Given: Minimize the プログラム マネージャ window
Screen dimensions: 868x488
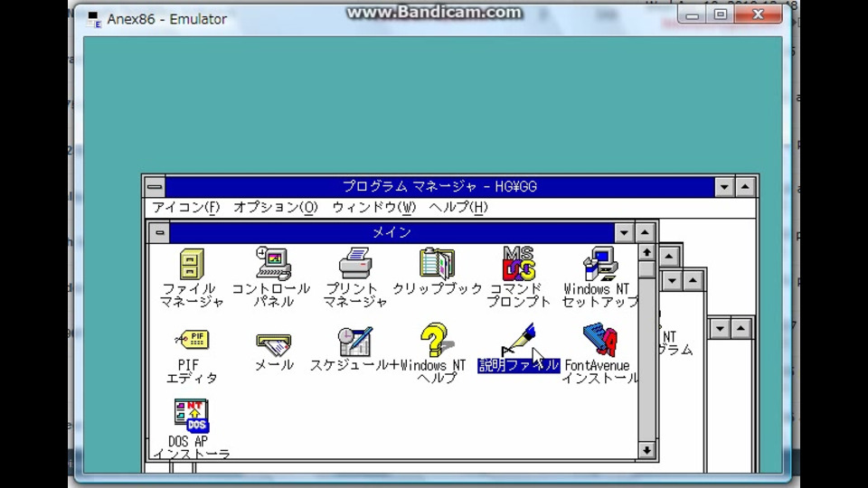Looking at the screenshot, I should pos(724,187).
